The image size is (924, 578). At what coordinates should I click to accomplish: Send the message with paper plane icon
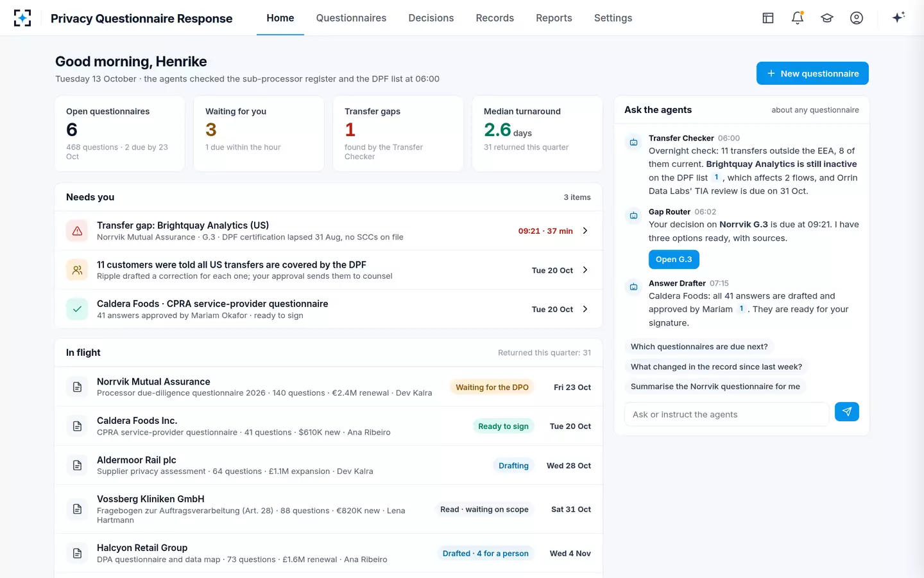[x=847, y=412]
